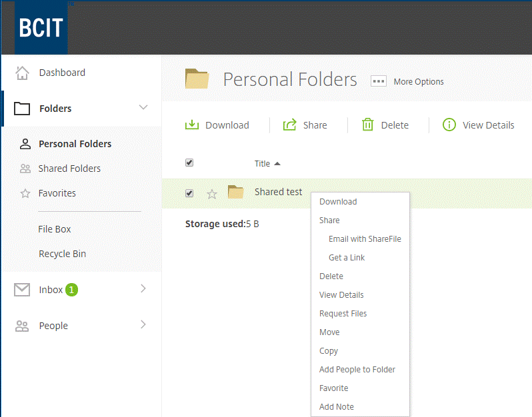Expand the People section arrow
The height and width of the screenshot is (417, 532).
click(x=143, y=324)
